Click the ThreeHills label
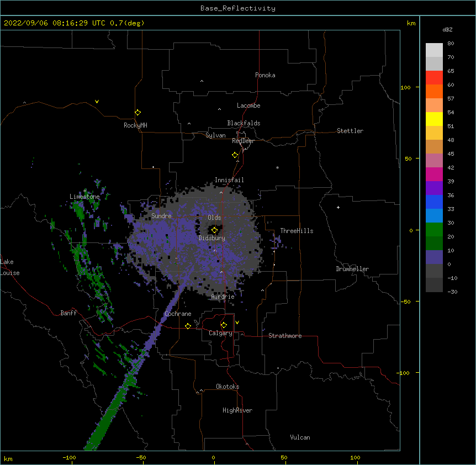The image size is (476, 465). (297, 231)
